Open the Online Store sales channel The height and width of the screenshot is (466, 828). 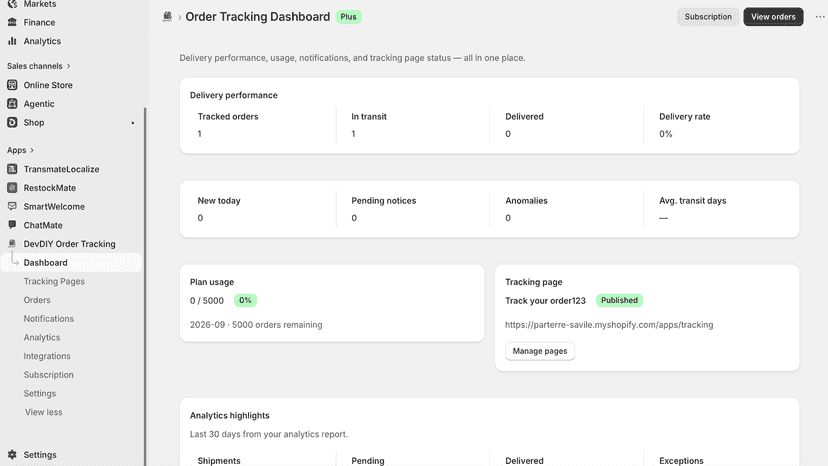pyautogui.click(x=48, y=85)
